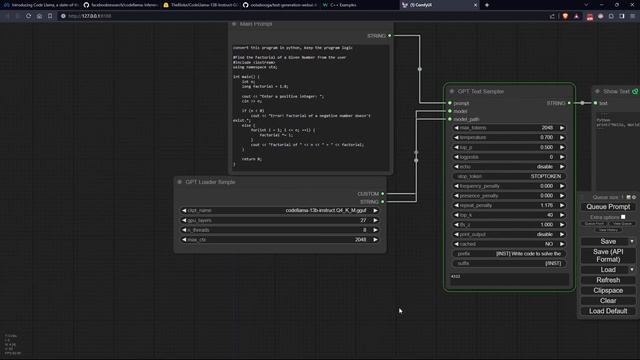Viewport: 640px width, 360px height.
Task: Adjust the top_p 0.500 slider field
Action: point(509,147)
